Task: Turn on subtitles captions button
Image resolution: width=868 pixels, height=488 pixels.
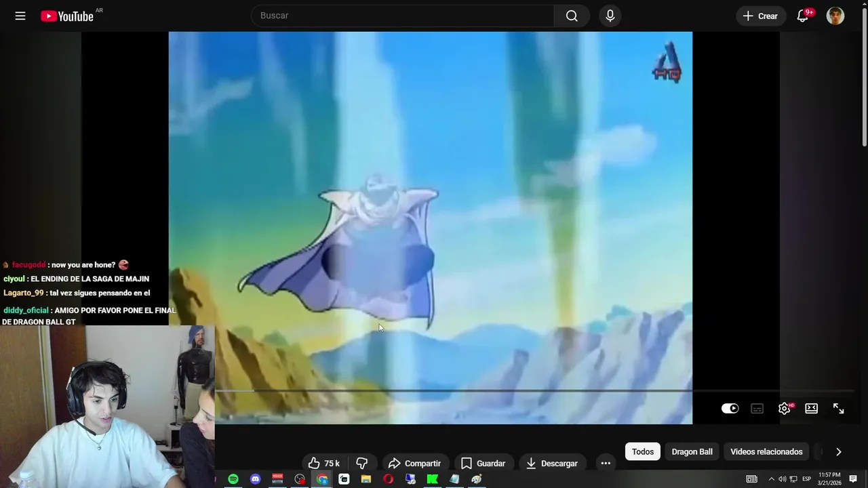Action: (x=757, y=408)
